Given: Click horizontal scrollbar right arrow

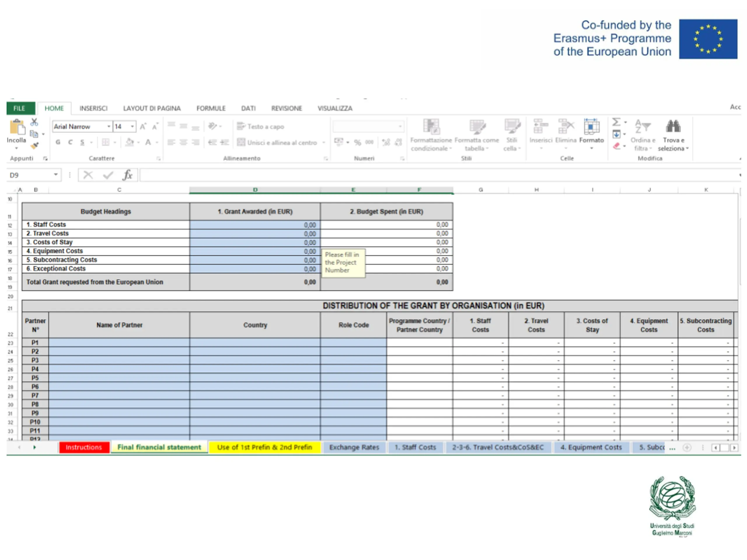Looking at the screenshot, I should pyautogui.click(x=734, y=448).
